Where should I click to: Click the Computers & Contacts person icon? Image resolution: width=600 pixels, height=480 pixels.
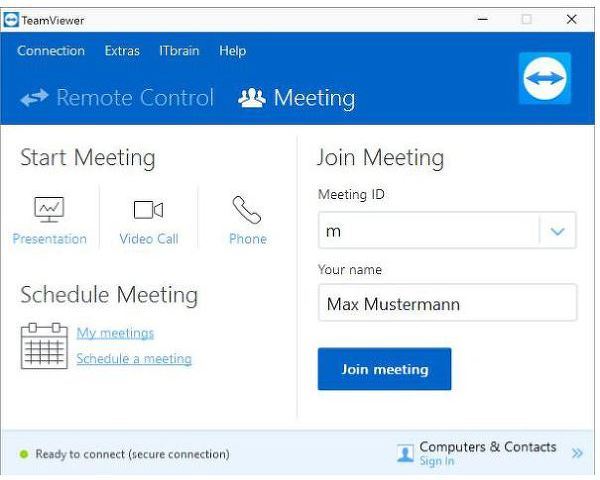coord(405,453)
